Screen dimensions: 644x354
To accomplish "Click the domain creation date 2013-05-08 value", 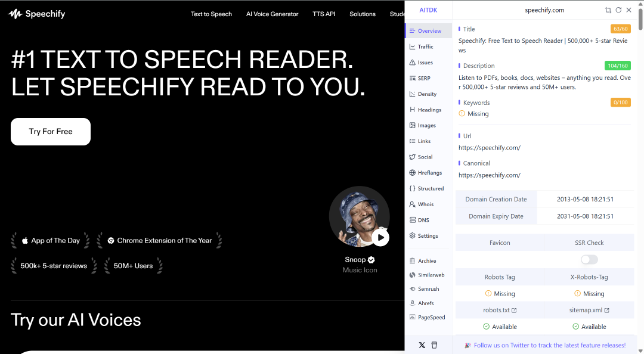I will click(x=586, y=199).
